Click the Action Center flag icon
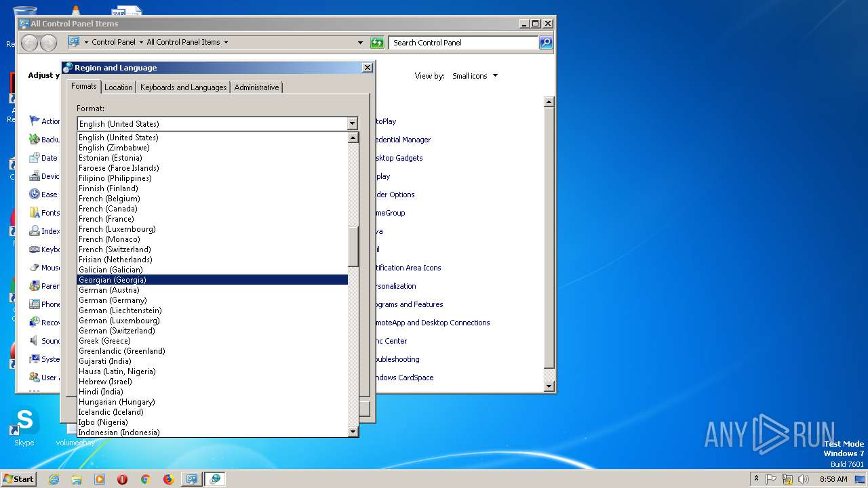 [x=35, y=121]
